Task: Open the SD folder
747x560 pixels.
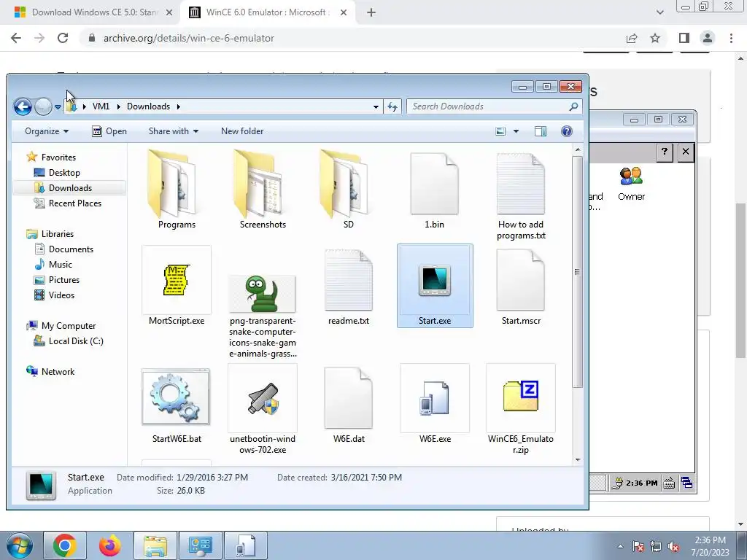Action: click(x=348, y=190)
